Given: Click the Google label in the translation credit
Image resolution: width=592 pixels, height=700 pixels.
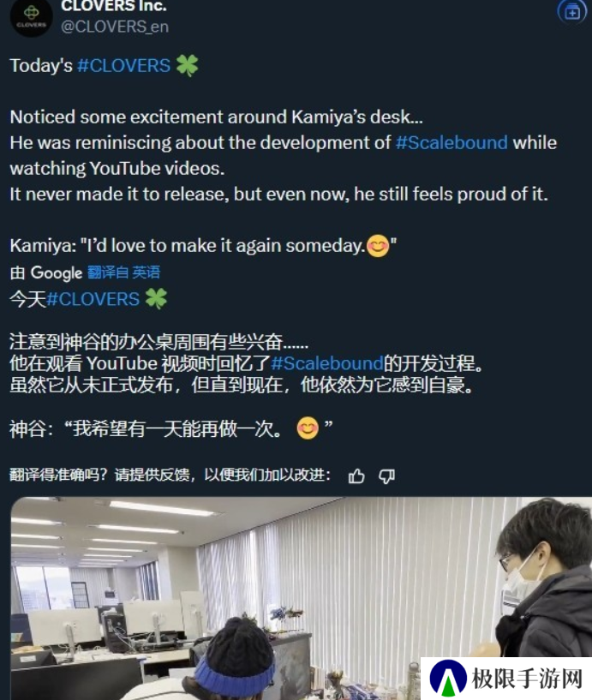Looking at the screenshot, I should 57,272.
